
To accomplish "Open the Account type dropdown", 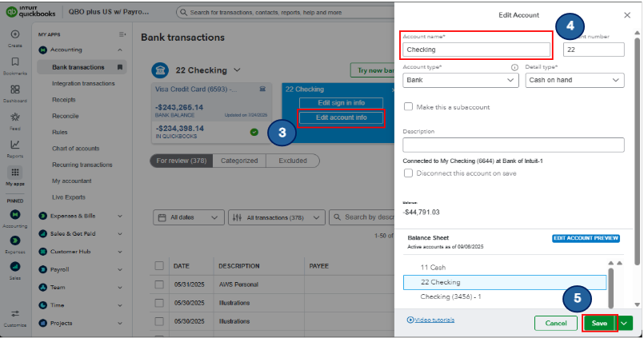I will pos(461,80).
